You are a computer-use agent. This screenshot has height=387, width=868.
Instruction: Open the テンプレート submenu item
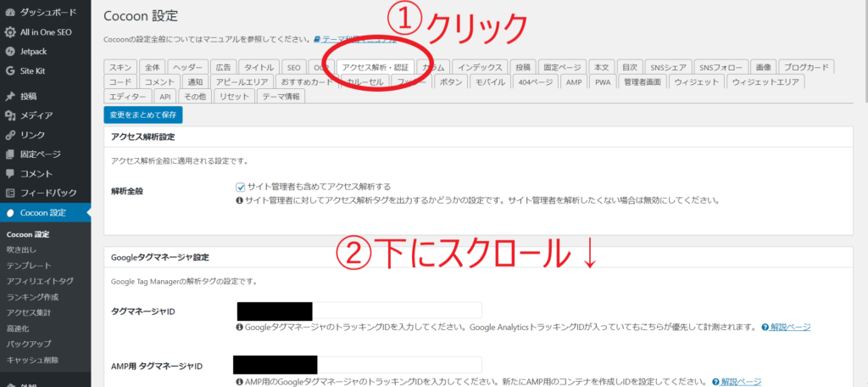pyautogui.click(x=29, y=266)
